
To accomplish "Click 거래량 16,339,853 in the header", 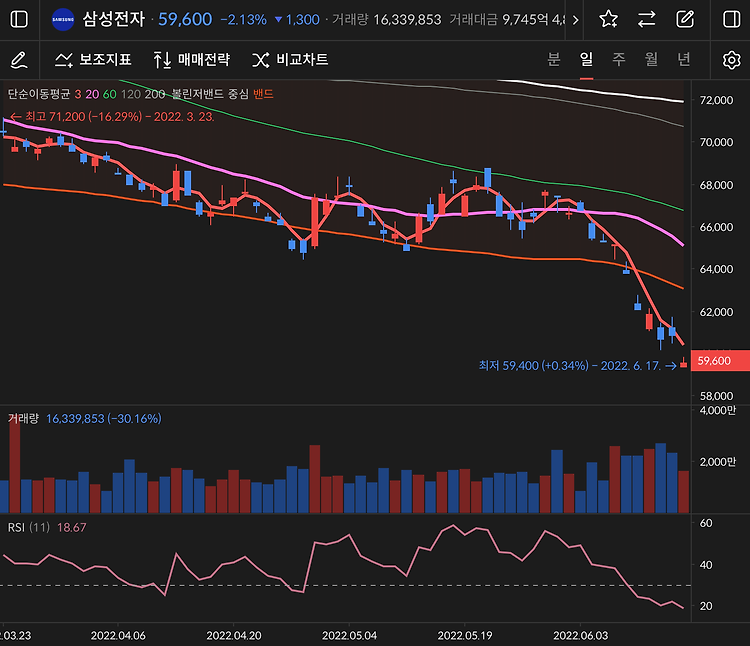I will point(386,20).
